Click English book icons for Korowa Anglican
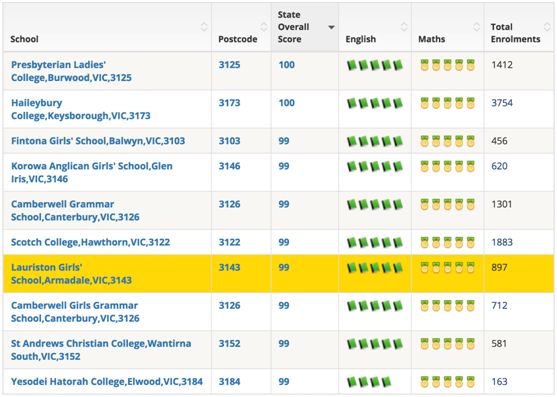The height and width of the screenshot is (397, 557). (x=375, y=166)
